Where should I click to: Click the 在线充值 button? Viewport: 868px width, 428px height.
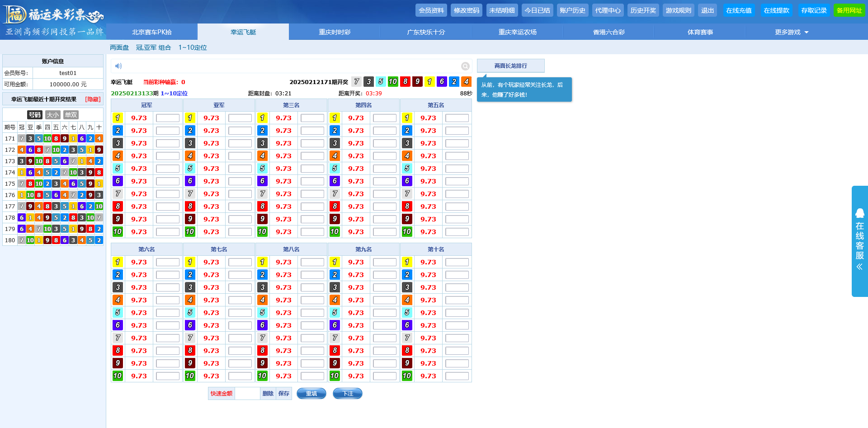point(739,10)
